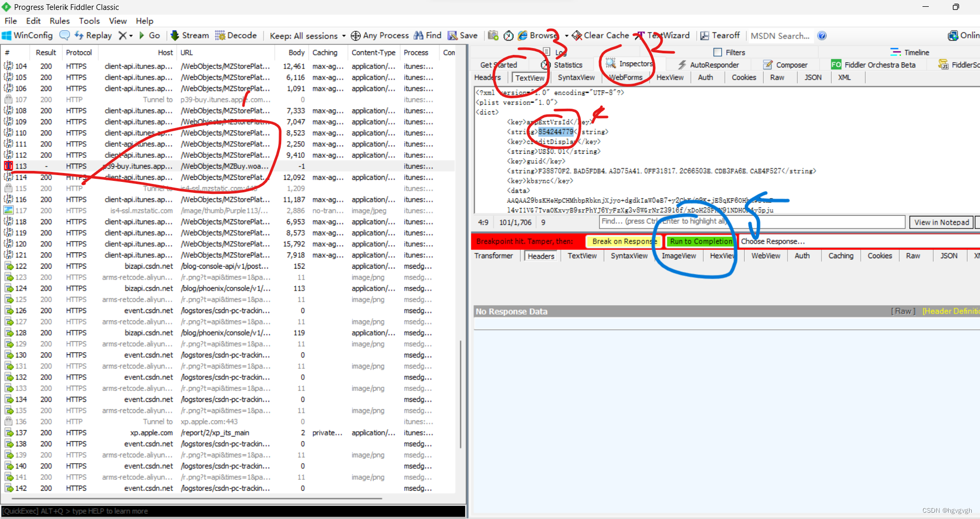This screenshot has width=980, height=519.
Task: Check the Filters checkbox
Action: 718,52
